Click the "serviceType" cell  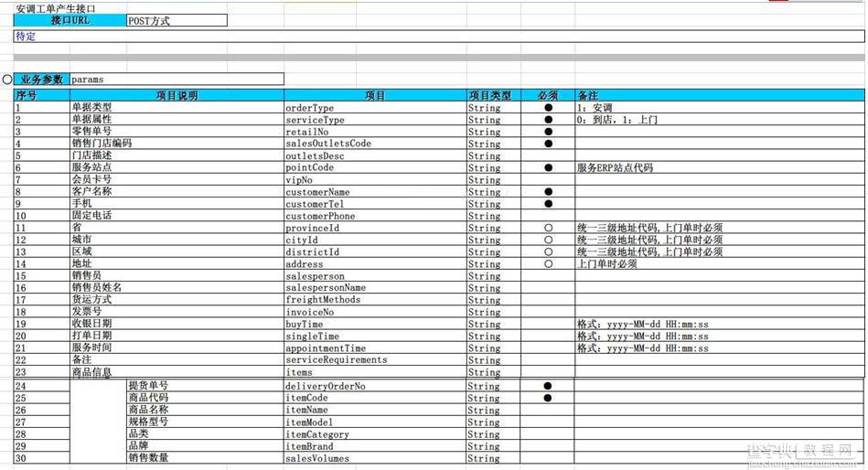click(375, 120)
